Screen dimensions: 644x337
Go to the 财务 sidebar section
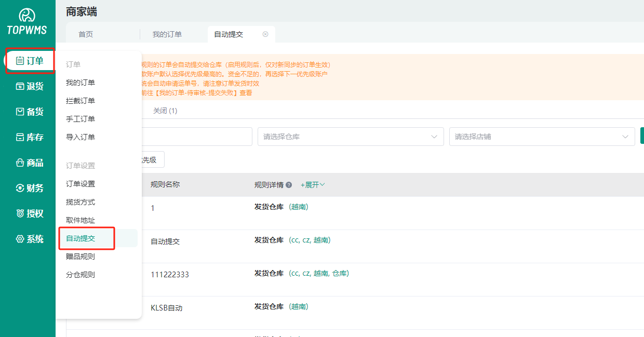point(30,188)
